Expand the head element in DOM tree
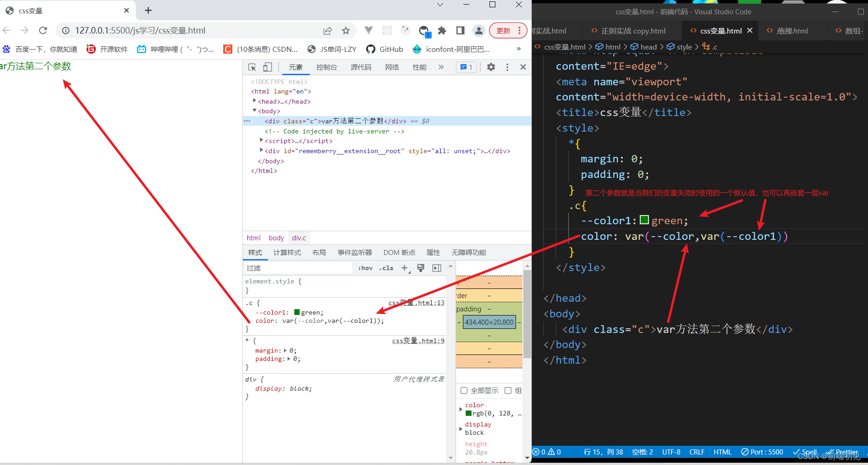The height and width of the screenshot is (465, 868). click(254, 100)
